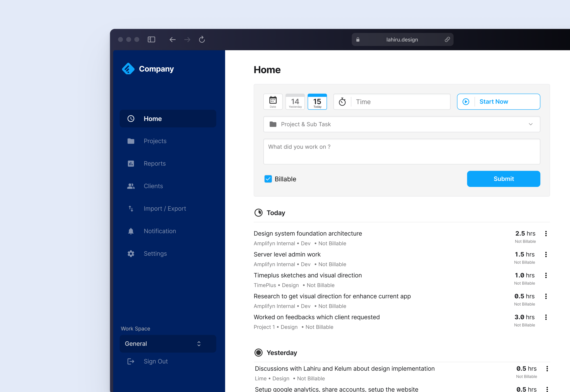The width and height of the screenshot is (570, 392).
Task: Uncheck the Billable checkbox
Action: pyautogui.click(x=268, y=179)
